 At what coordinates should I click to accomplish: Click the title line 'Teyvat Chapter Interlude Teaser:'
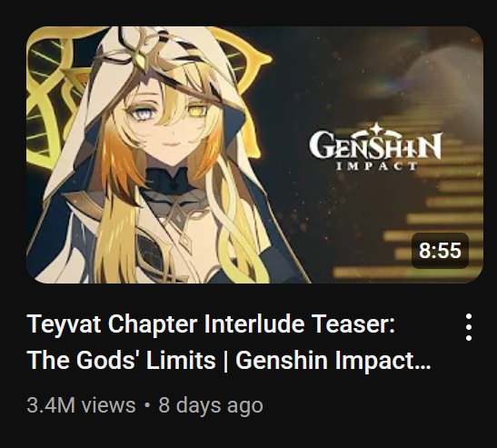212,324
